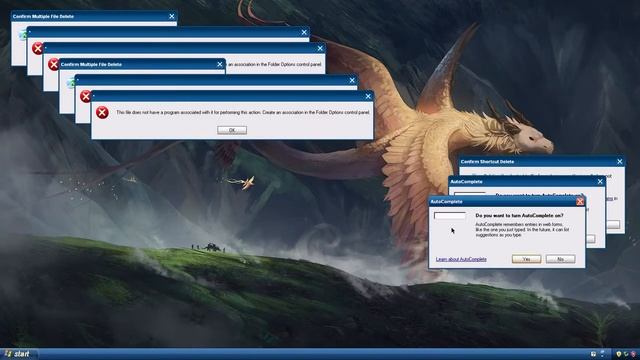Click the sample text box in AutoComplete dialog

pos(449,215)
